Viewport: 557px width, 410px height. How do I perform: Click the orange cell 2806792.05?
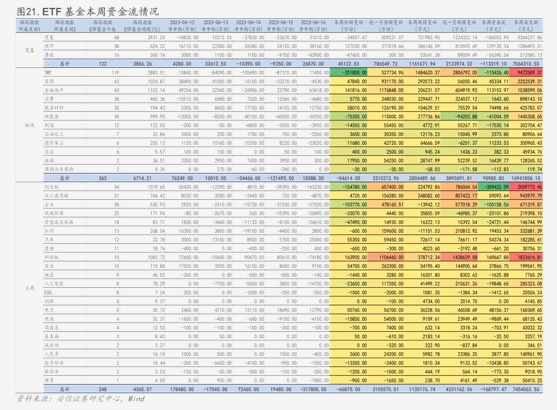(x=460, y=72)
